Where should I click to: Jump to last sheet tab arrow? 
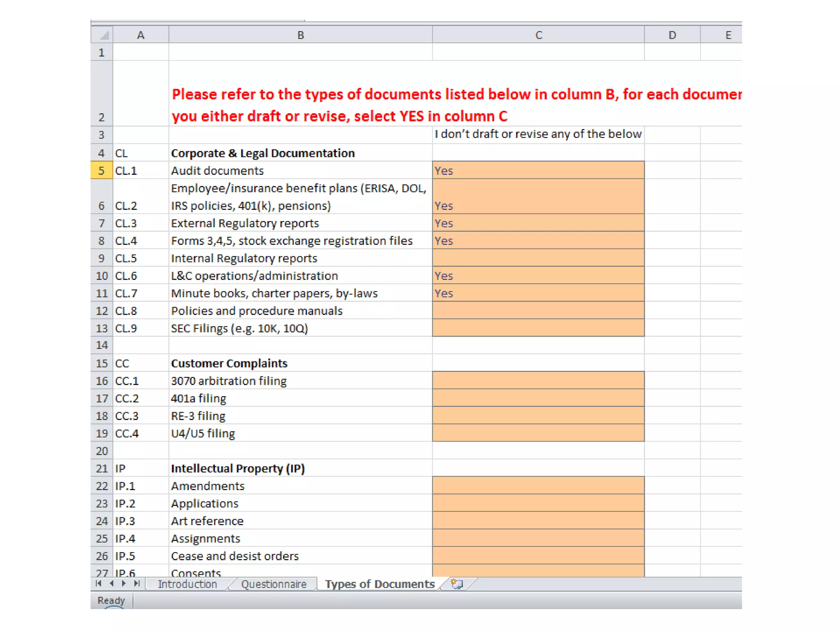click(137, 584)
